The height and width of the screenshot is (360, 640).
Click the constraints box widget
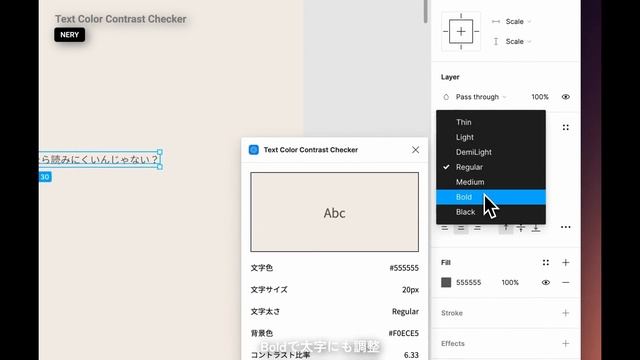pyautogui.click(x=461, y=31)
